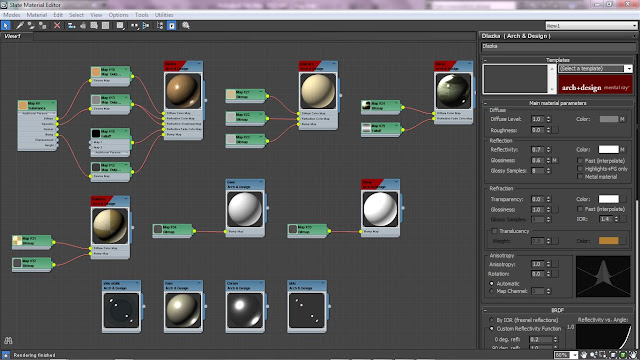
Task: Pick material with the eyedropper tool
Action: (20, 25)
